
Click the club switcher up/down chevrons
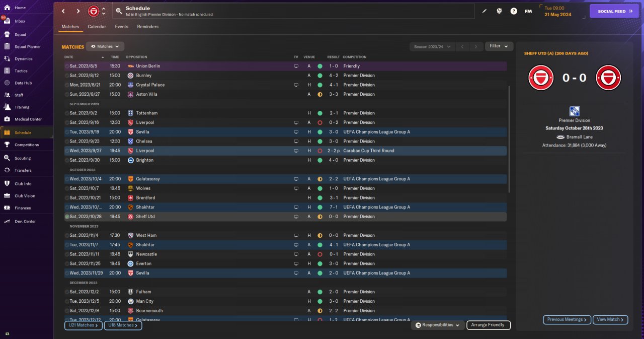tap(104, 11)
